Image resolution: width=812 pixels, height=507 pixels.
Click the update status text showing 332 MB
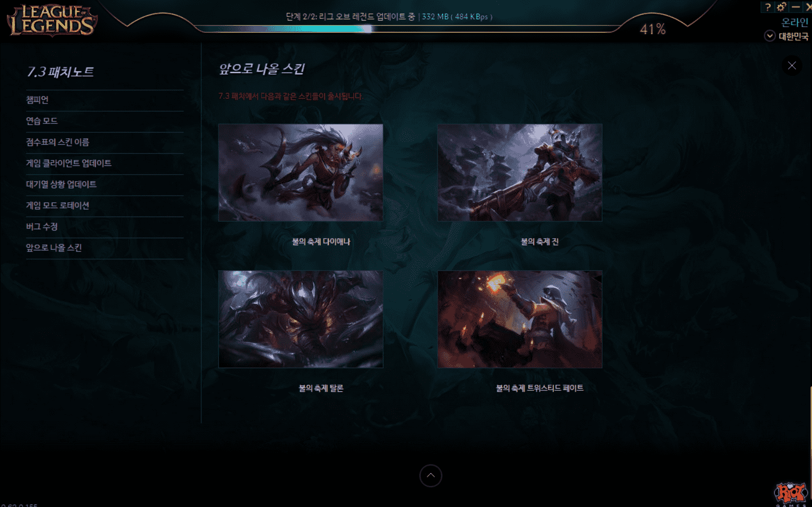tap(389, 17)
